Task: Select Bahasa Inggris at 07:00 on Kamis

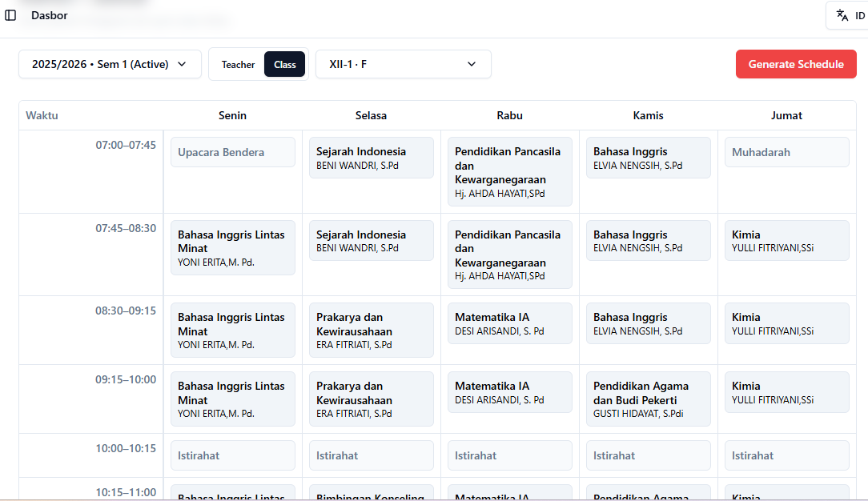Action: pos(648,158)
